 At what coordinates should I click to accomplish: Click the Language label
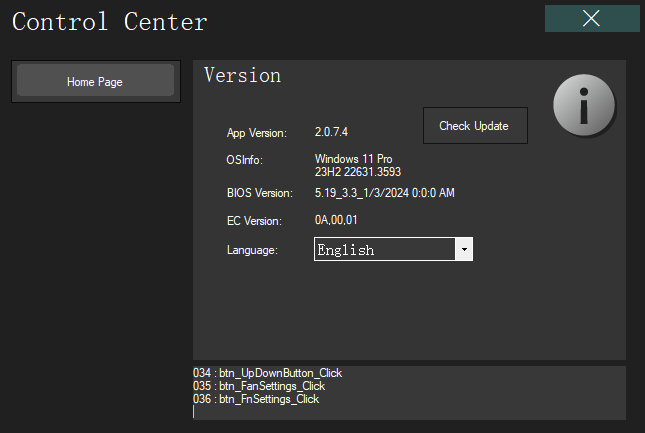(252, 250)
